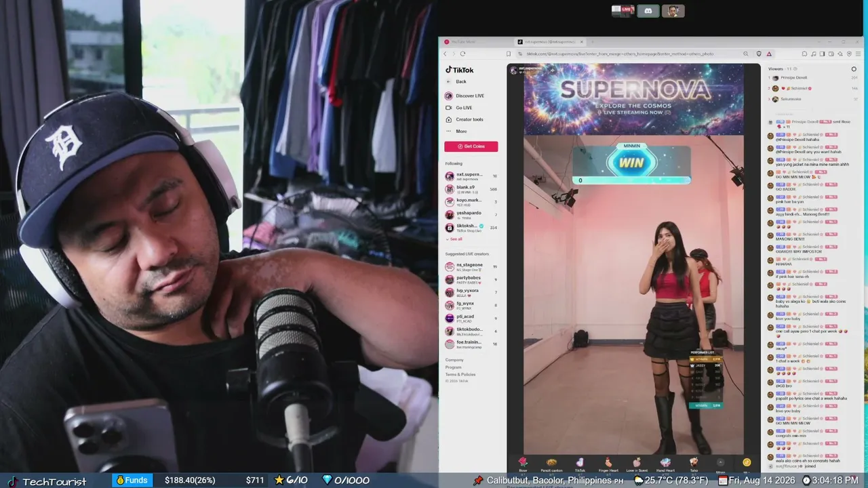
Task: Send a Rose gift
Action: (523, 464)
